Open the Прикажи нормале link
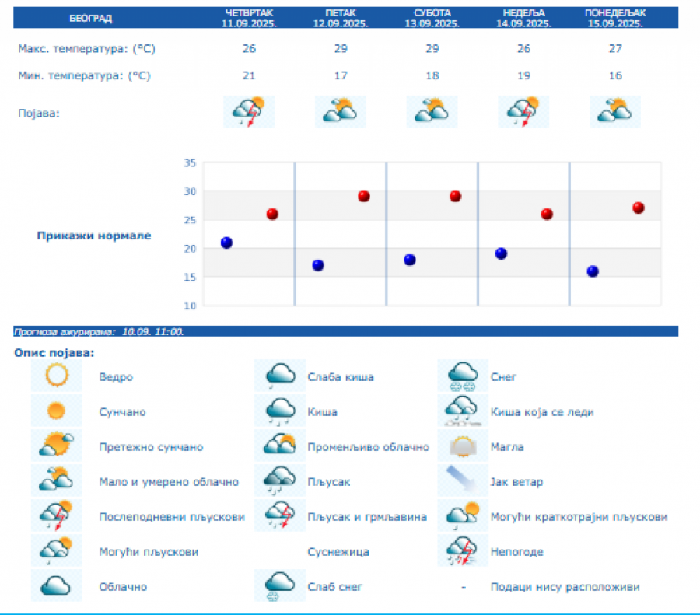 coord(94,236)
